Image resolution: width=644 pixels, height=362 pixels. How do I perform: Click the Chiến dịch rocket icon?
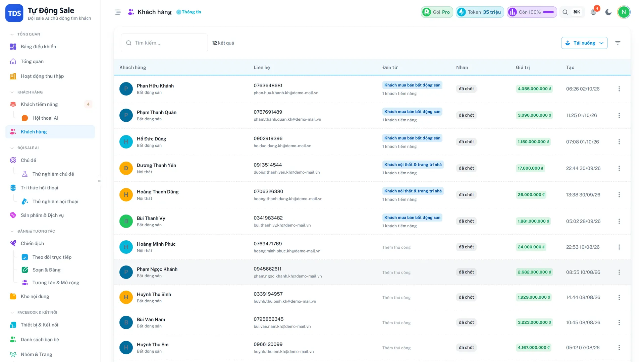pos(13,243)
